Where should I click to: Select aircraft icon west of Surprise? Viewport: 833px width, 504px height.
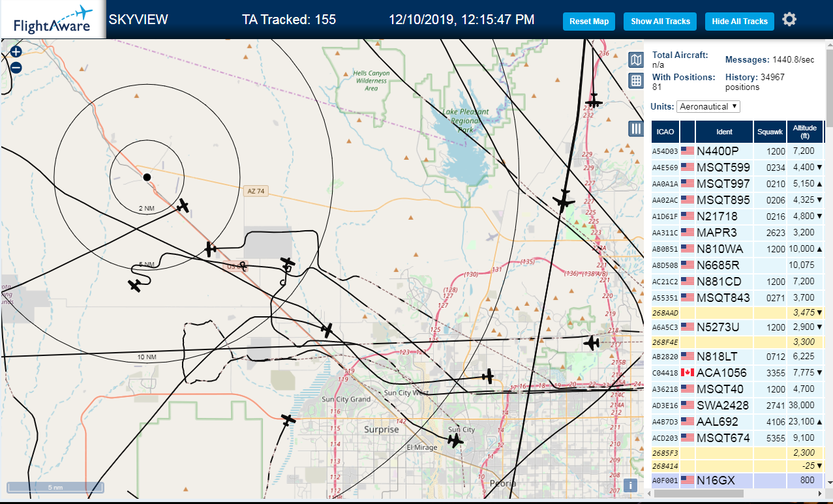(288, 420)
